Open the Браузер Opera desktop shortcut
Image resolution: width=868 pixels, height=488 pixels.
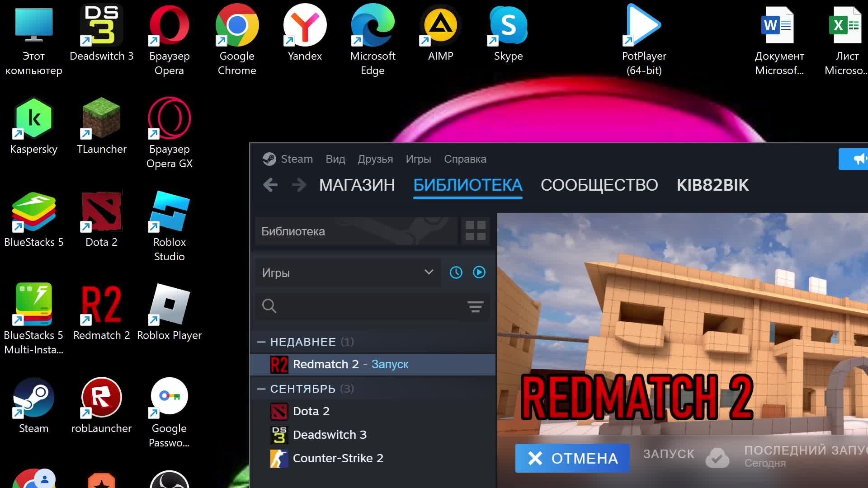point(170,40)
